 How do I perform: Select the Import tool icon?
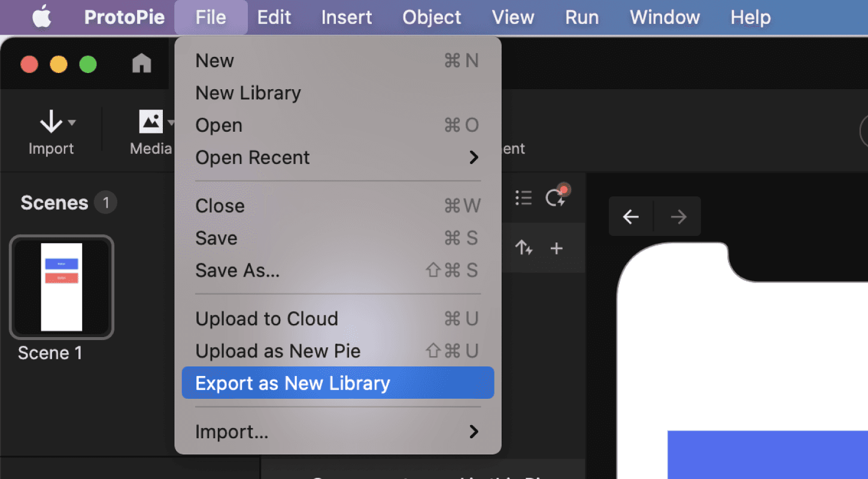click(51, 121)
